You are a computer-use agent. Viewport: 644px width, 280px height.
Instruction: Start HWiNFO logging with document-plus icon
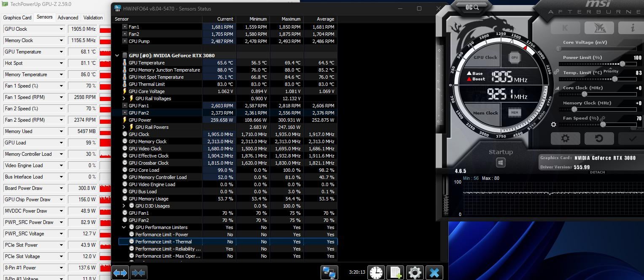tap(395, 273)
